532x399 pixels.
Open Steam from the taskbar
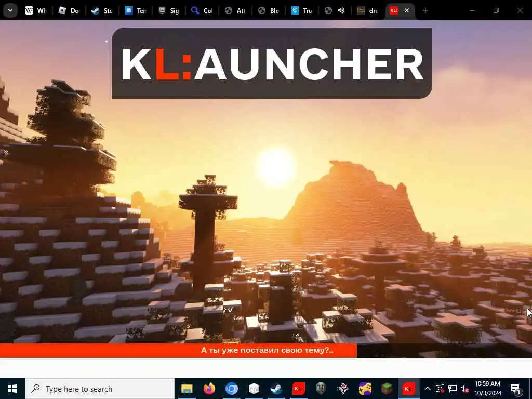click(x=276, y=389)
